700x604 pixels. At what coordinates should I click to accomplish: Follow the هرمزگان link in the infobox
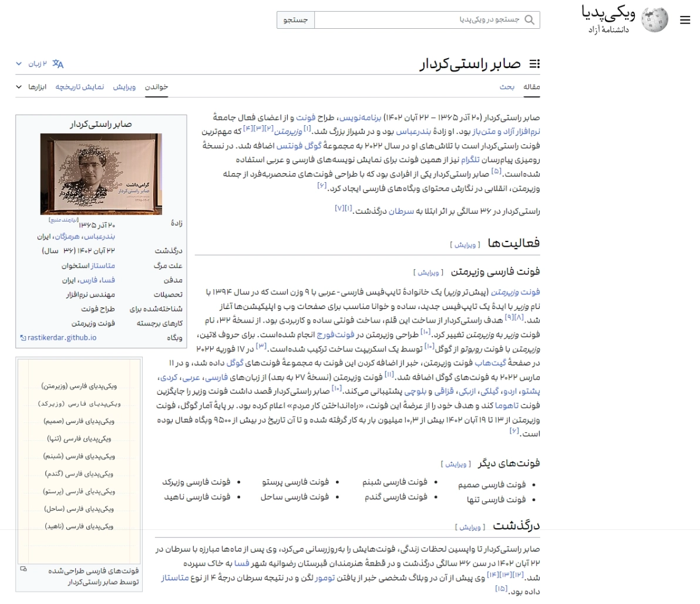(x=68, y=236)
